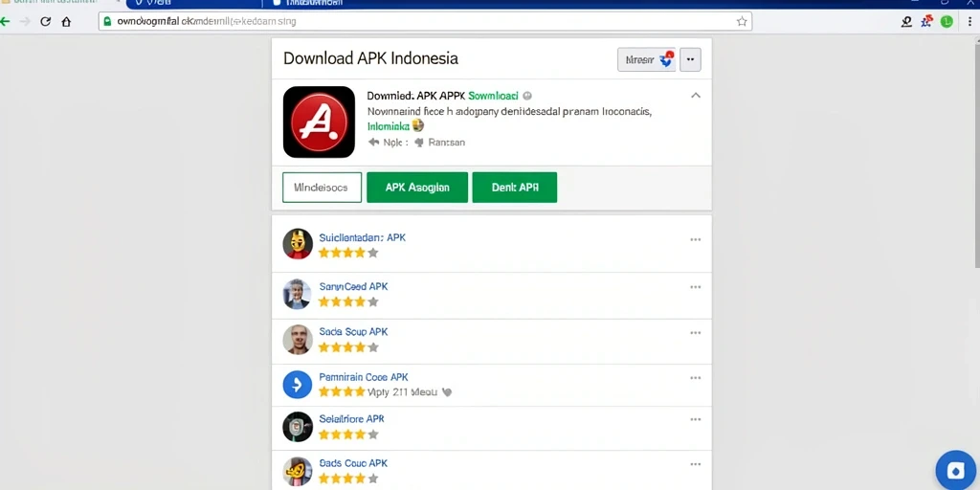Screen dimensions: 980x490
Task: Open more options for Sads Couo APK
Action: click(x=696, y=464)
